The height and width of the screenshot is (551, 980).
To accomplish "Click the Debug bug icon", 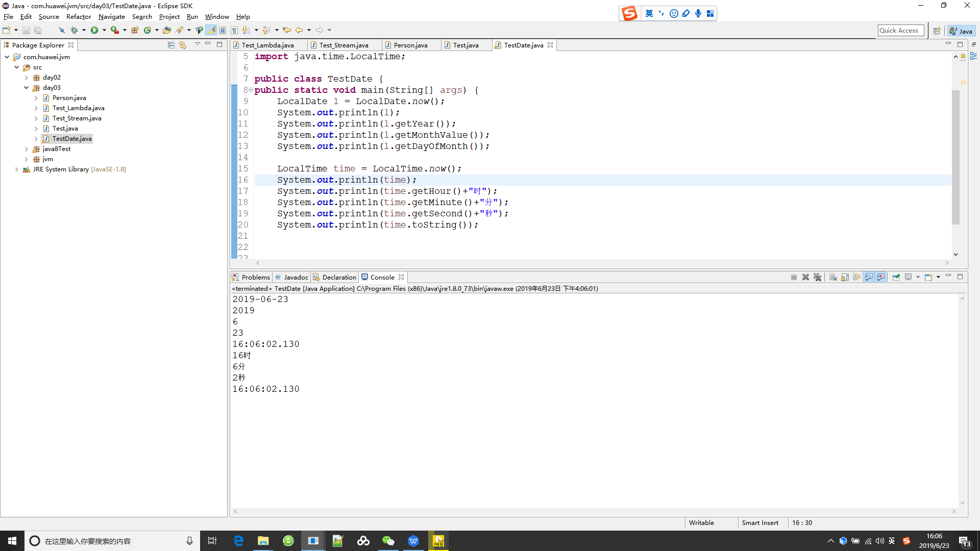I will [x=74, y=30].
